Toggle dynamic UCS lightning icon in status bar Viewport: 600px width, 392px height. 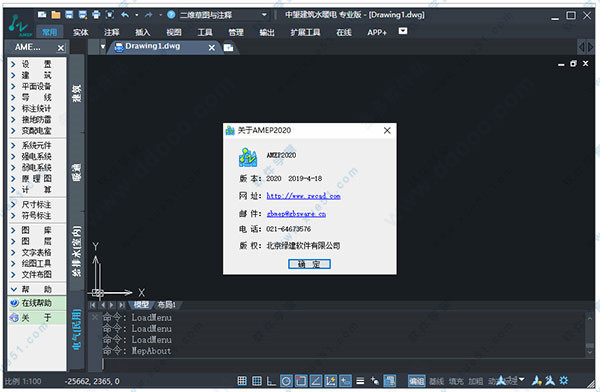331,381
